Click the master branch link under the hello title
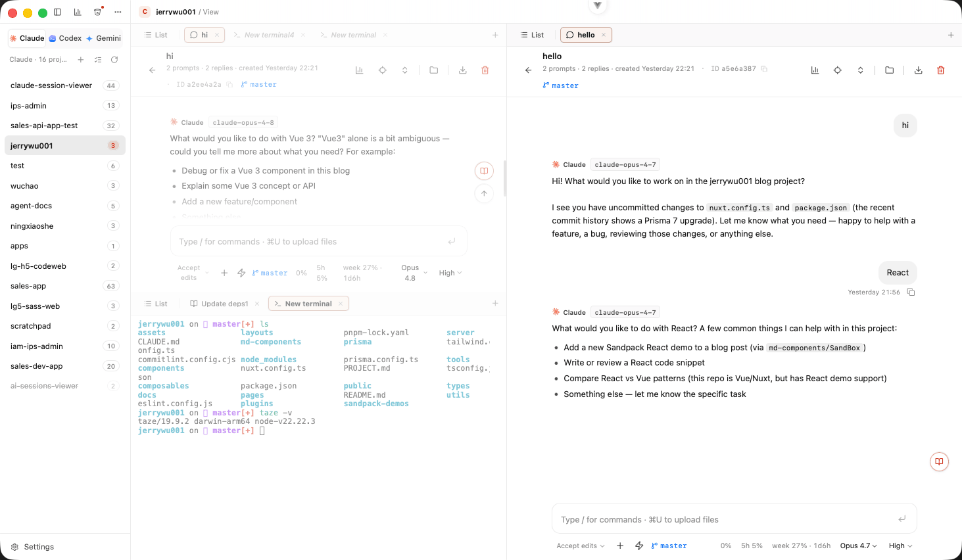962x560 pixels. pyautogui.click(x=561, y=85)
